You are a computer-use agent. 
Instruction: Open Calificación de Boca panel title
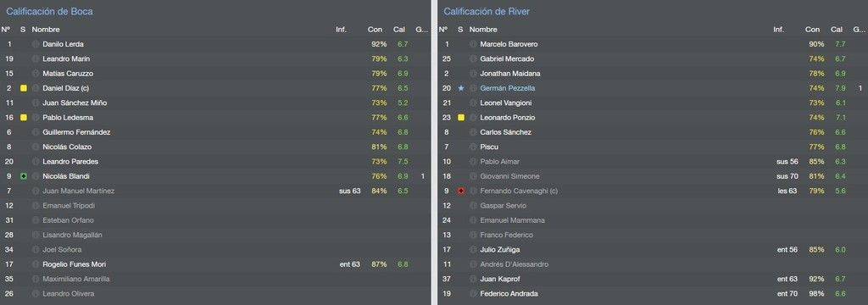click(x=49, y=11)
